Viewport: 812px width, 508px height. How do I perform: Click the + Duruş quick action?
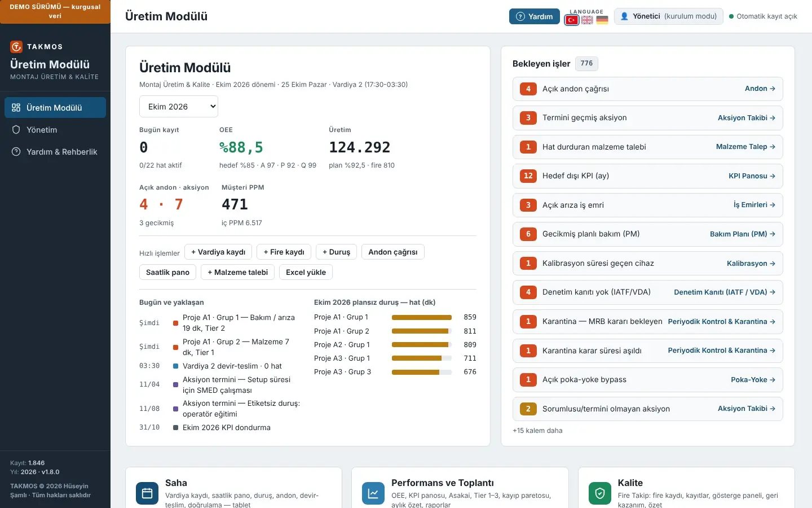[337, 252]
